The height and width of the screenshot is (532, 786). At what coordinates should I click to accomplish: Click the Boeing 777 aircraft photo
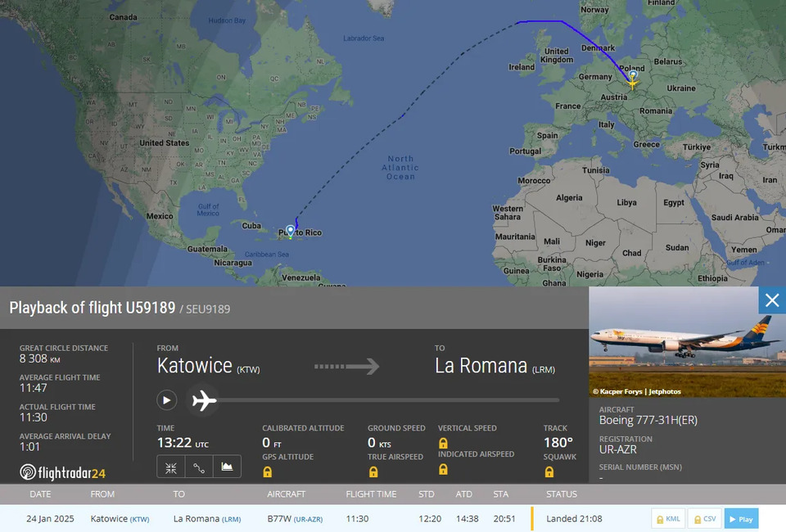pyautogui.click(x=687, y=342)
